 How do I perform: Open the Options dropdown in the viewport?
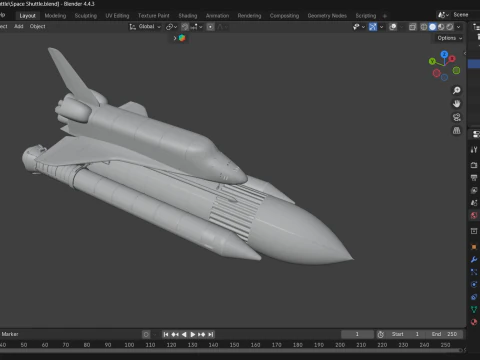(x=450, y=38)
